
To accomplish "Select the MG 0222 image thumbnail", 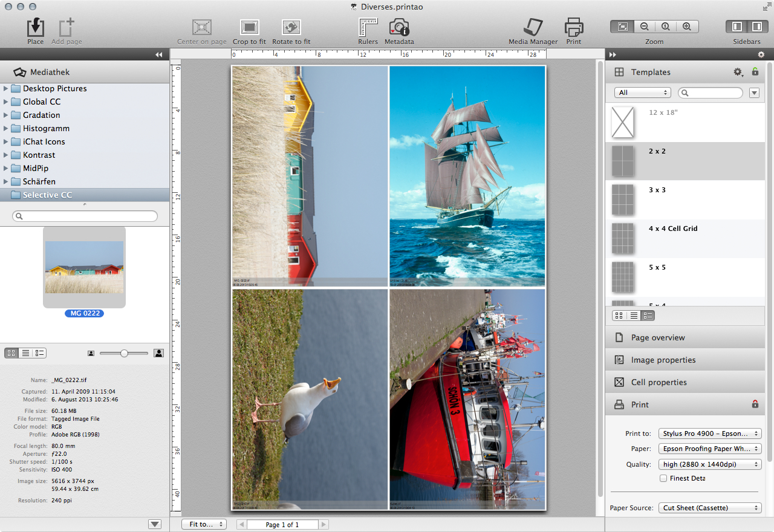I will click(84, 267).
